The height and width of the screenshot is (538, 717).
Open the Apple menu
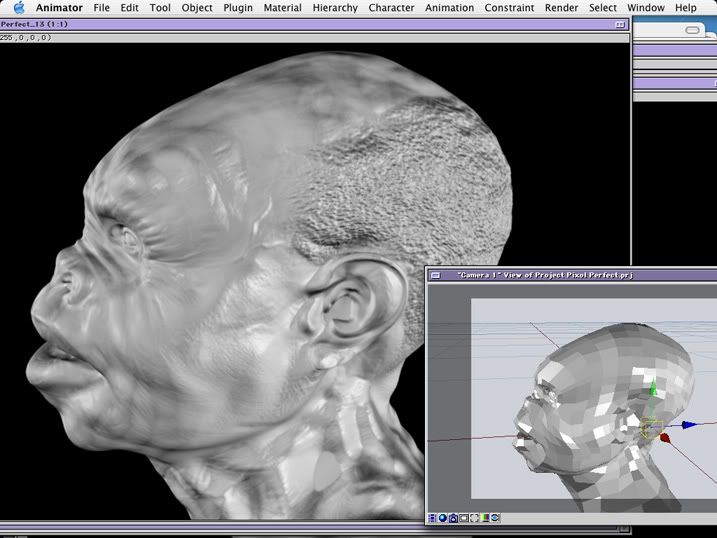pyautogui.click(x=17, y=8)
